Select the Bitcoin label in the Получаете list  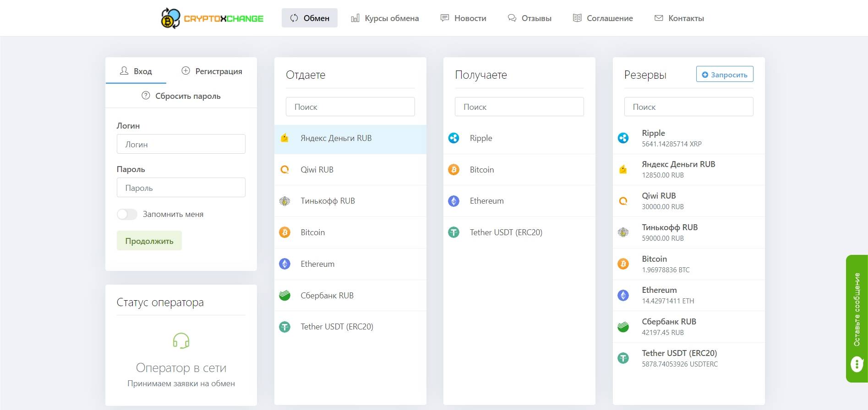(482, 170)
